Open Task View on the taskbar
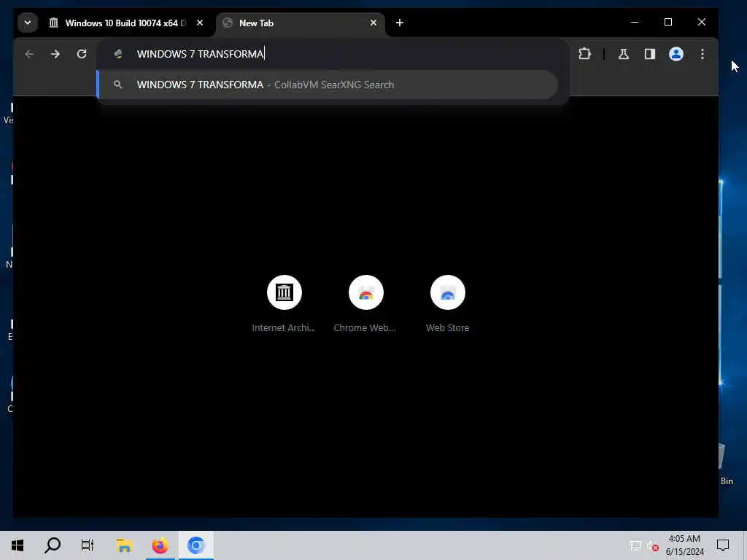 pos(88,545)
